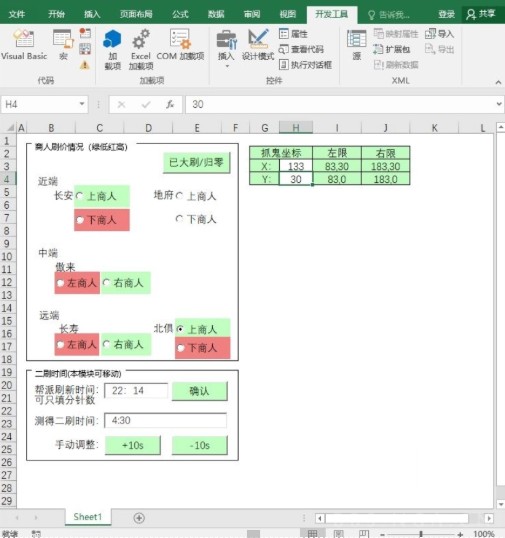Click Map Properties (映射属性)
505x538 pixels.
tap(396, 34)
